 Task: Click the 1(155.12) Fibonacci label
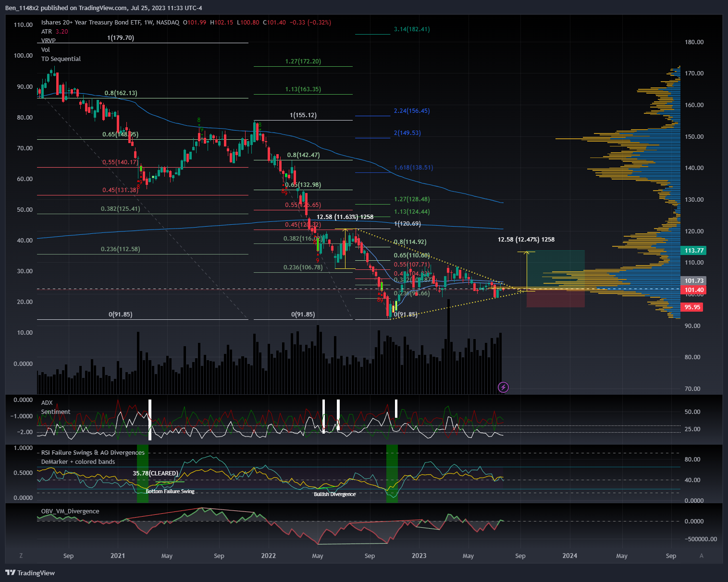[x=303, y=115]
